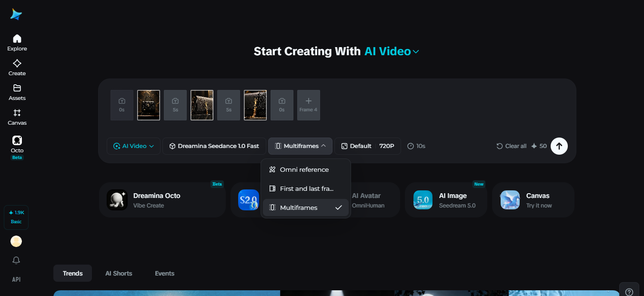Open the help question mark button
The width and height of the screenshot is (644, 296).
[629, 291]
